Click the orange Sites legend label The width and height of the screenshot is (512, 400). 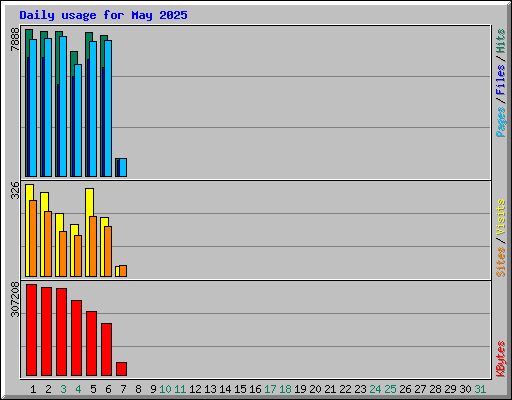(x=500, y=262)
